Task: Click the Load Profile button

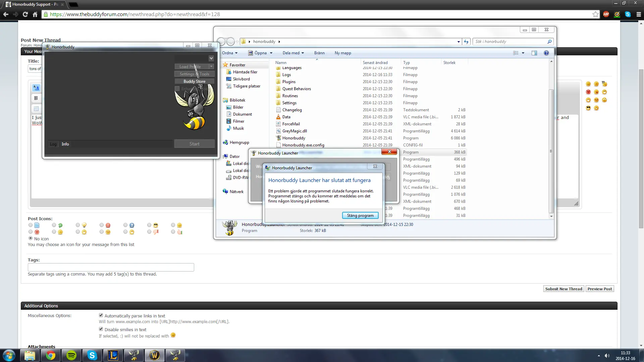Action: point(192,66)
